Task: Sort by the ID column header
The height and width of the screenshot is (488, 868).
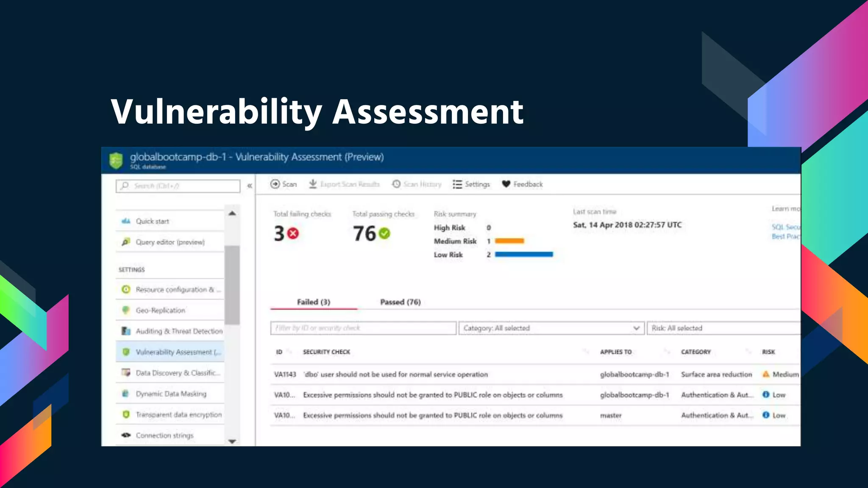Action: (x=279, y=352)
